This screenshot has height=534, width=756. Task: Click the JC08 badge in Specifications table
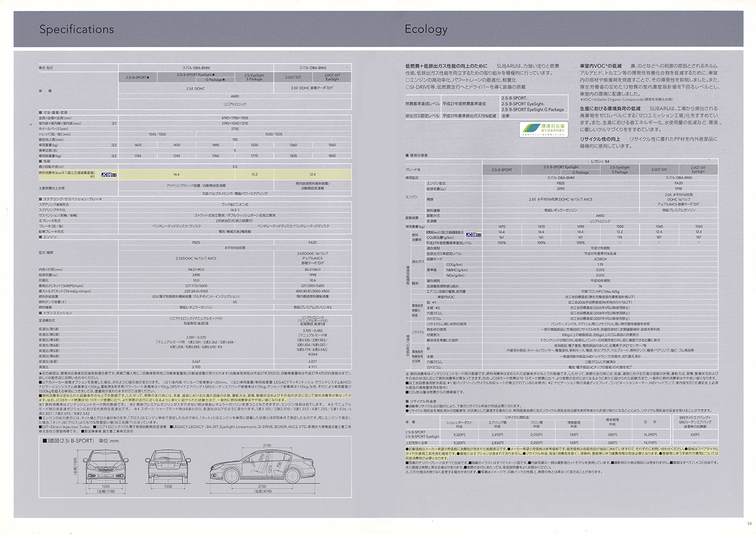click(108, 175)
